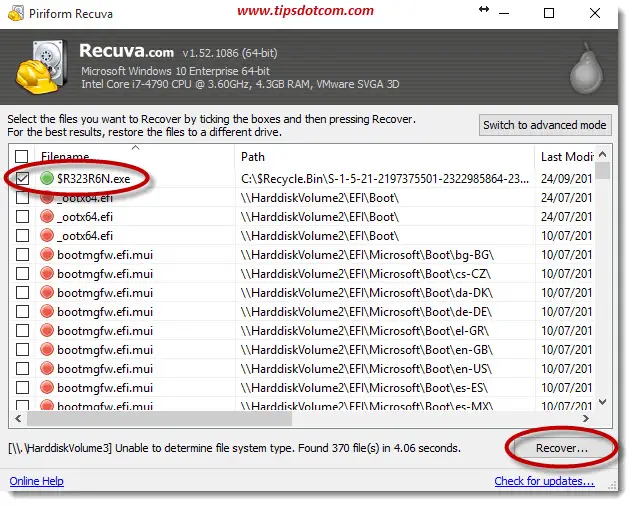Click the path ending in Boot\el-GR\

365,330
